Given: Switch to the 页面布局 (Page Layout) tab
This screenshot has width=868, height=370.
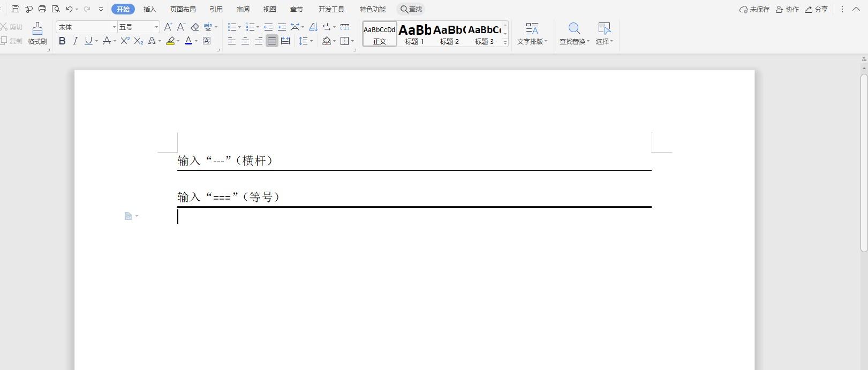Looking at the screenshot, I should (183, 9).
